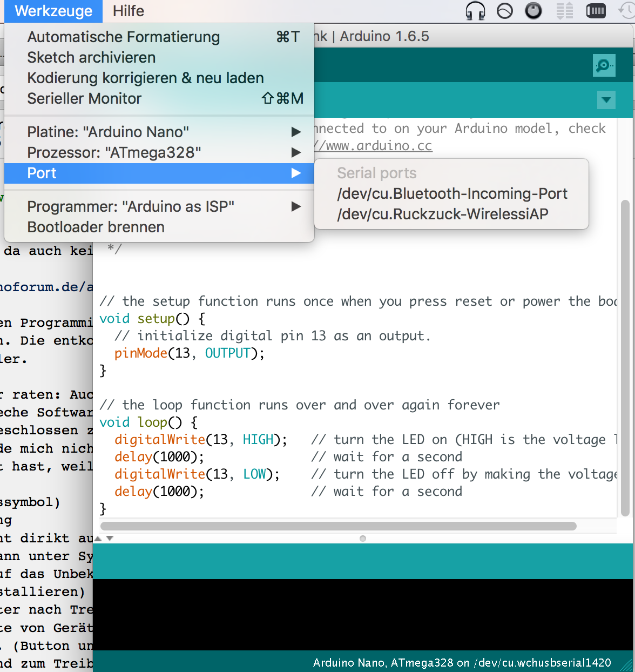Click the headphones icon in the menu bar

pos(475,11)
